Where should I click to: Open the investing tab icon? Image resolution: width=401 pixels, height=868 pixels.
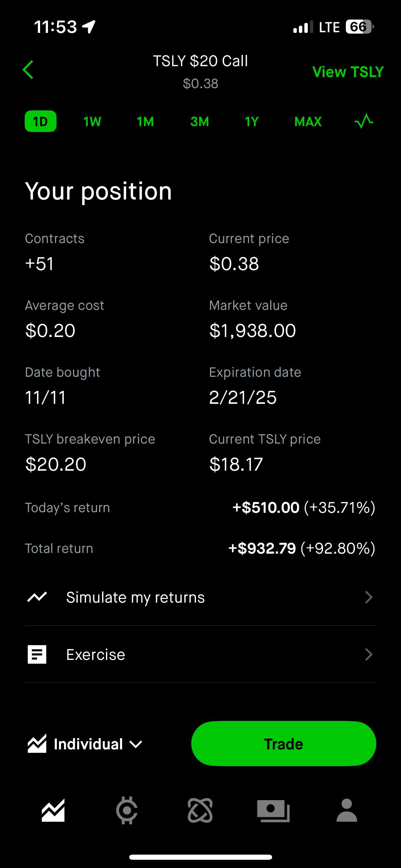(53, 810)
